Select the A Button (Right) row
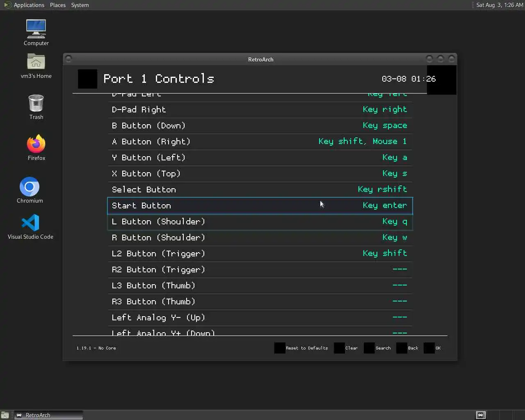525x420 pixels. tap(260, 142)
